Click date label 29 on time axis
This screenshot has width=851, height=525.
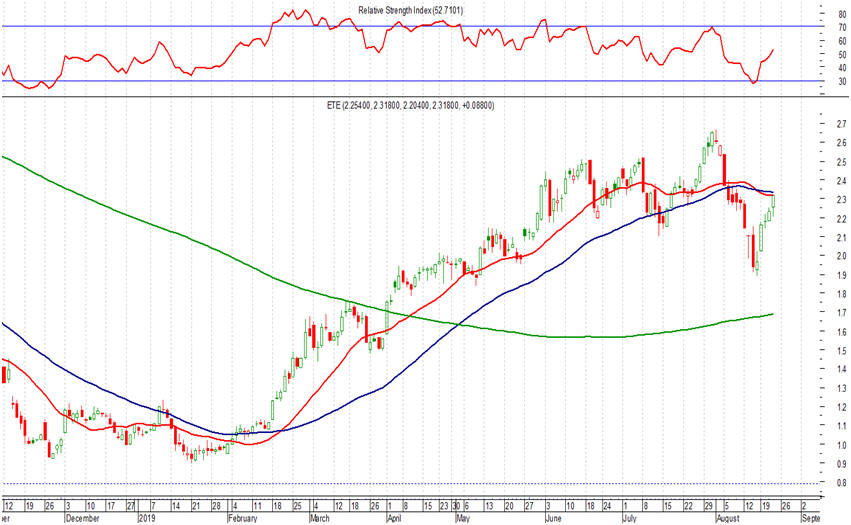(x=708, y=506)
